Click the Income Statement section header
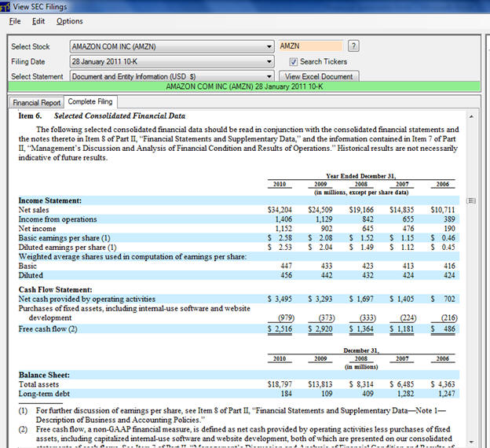 tap(50, 200)
